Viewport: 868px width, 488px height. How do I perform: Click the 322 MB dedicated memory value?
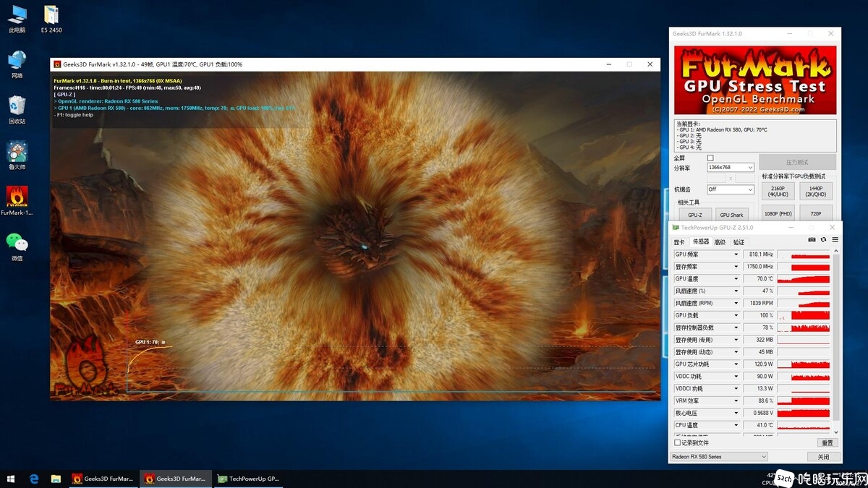click(x=759, y=340)
